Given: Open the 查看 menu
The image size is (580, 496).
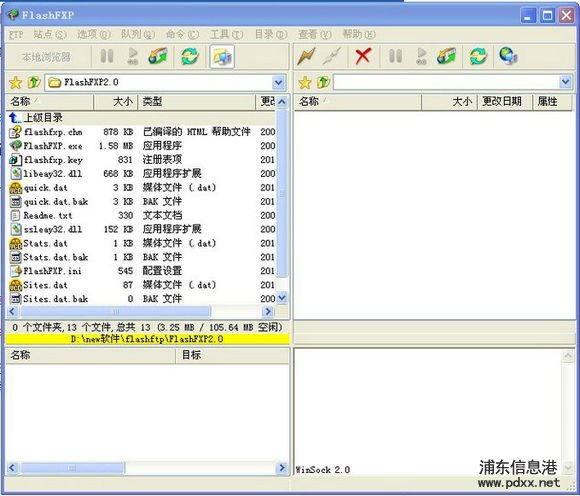Looking at the screenshot, I should pyautogui.click(x=315, y=35).
